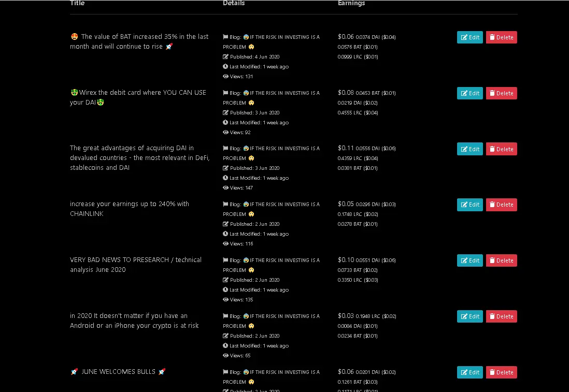This screenshot has height=392, width=569.
Task: Click the "0.4555 LRC ($0.04)" earnings entry
Action: pos(358,113)
